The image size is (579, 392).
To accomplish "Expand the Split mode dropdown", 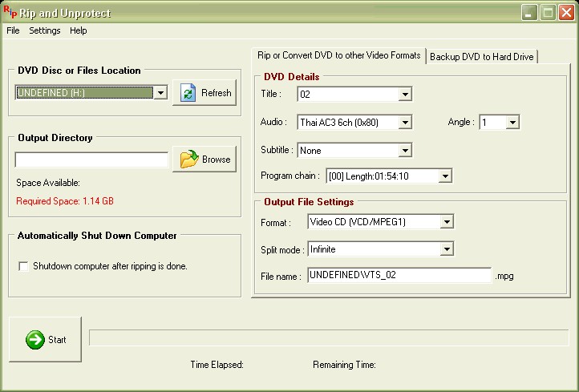I will click(447, 250).
